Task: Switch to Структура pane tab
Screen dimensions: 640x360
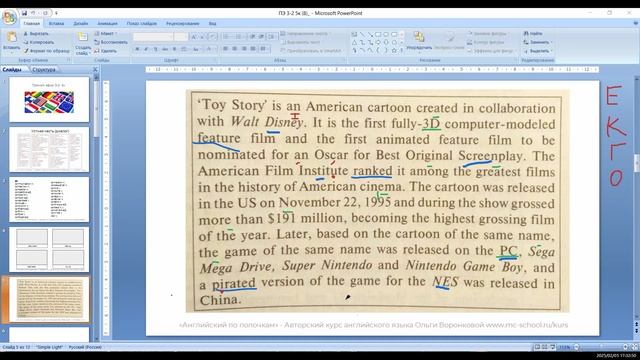Action: click(44, 70)
